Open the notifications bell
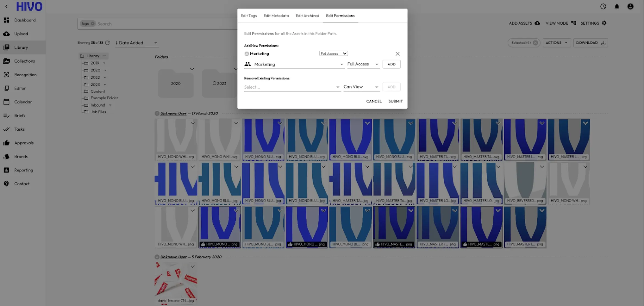Image resolution: width=644 pixels, height=306 pixels. point(617,6)
